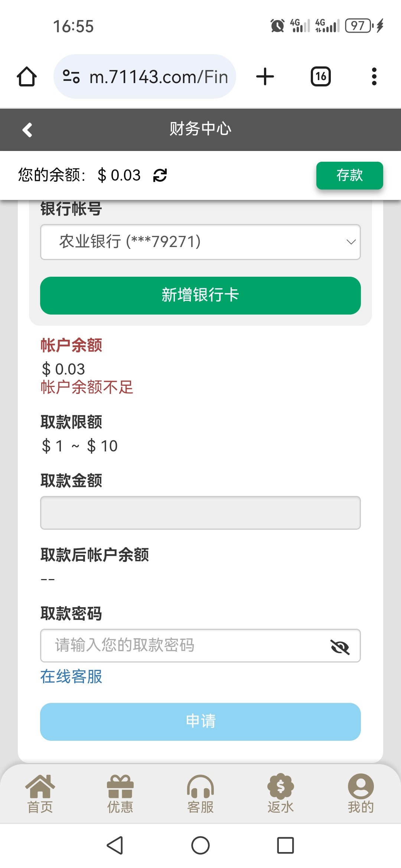Show the withdrawal password
Viewport: 401px width, 868px height.
[340, 647]
